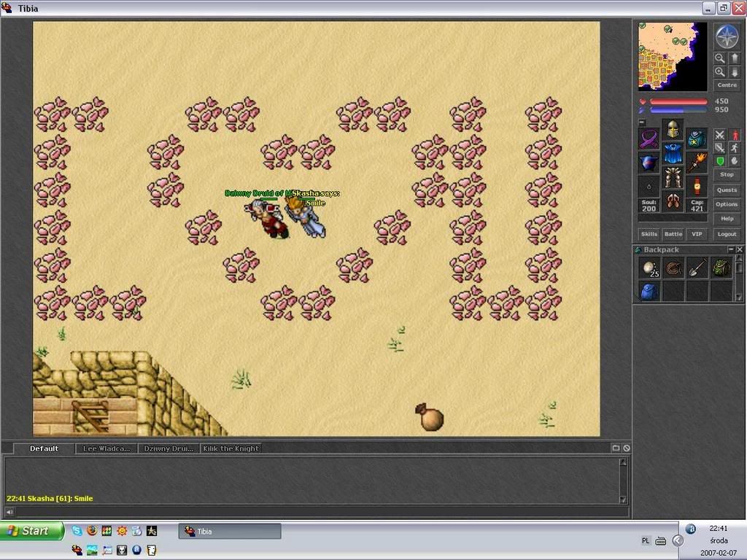Select the stack of 25 small stones
The width and height of the screenshot is (747, 560).
[649, 268]
